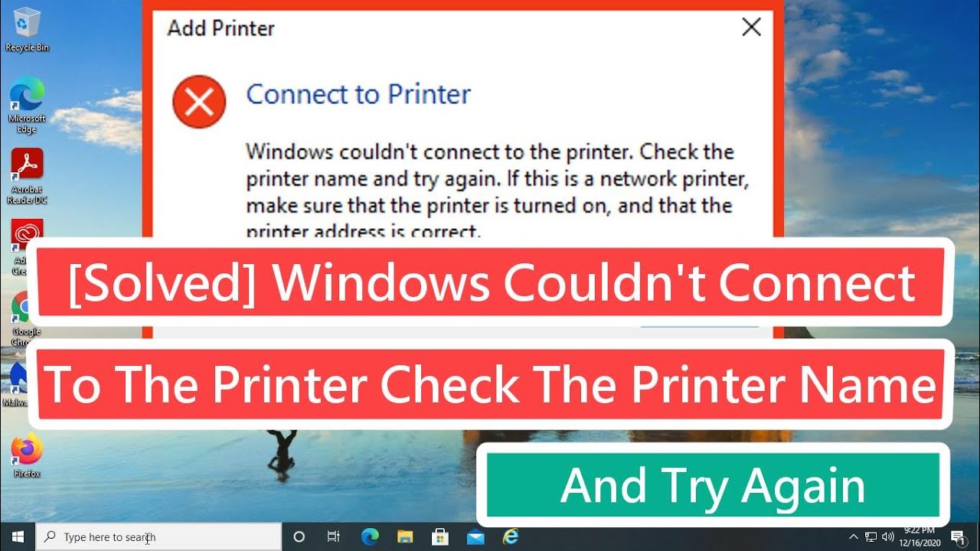Select the Firefox desktop icon
The image size is (980, 551).
[x=27, y=456]
